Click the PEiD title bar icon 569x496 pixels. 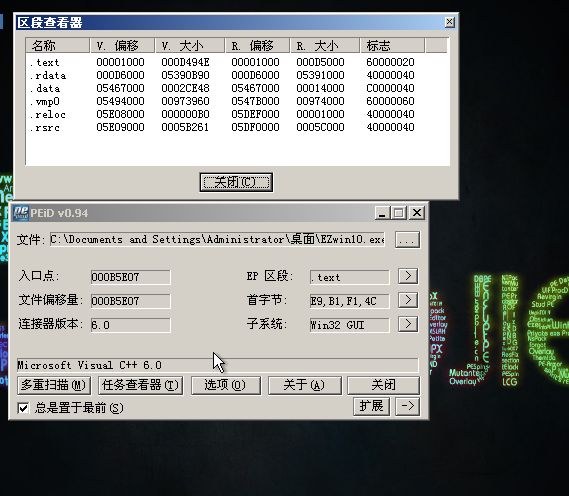(x=21, y=213)
